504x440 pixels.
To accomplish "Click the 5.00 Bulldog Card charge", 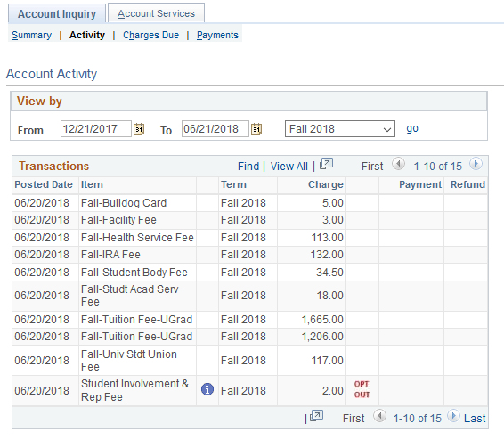I will click(x=333, y=203).
